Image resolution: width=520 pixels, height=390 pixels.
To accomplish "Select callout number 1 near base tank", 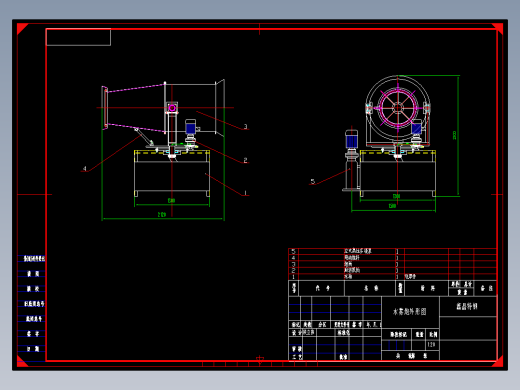I will 246,193.
